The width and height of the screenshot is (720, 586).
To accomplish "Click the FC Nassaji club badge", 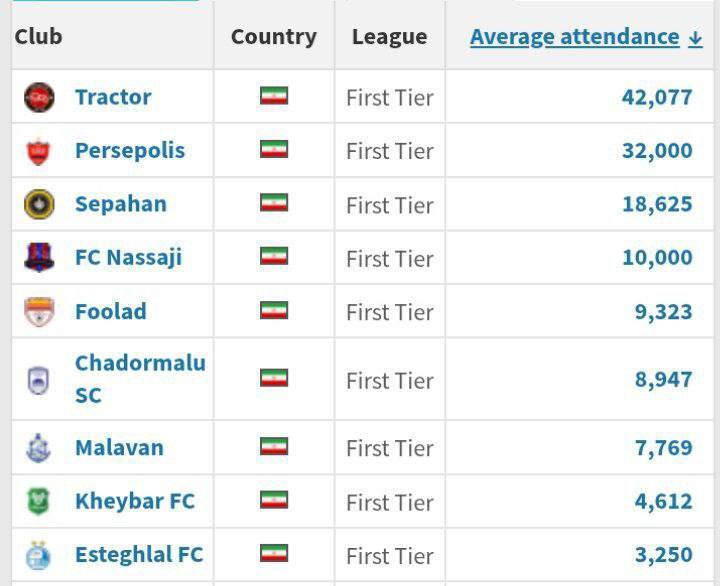I will coord(39,258).
